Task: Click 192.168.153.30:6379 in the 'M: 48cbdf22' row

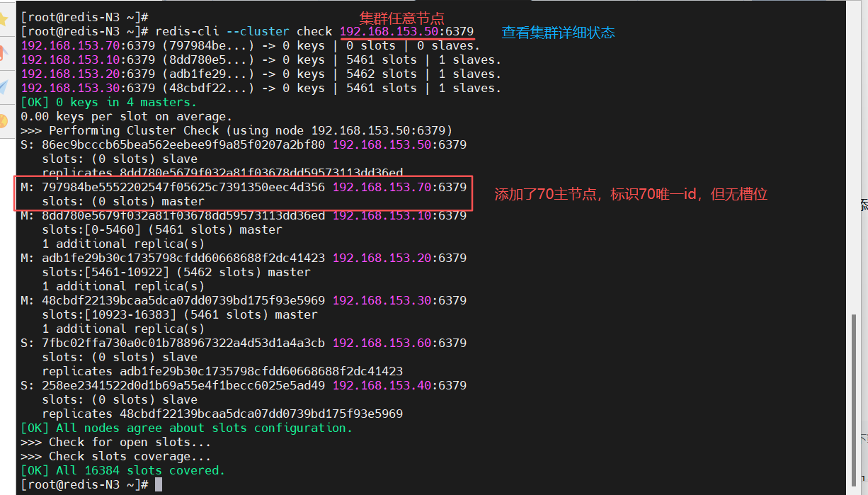Action: coord(399,300)
